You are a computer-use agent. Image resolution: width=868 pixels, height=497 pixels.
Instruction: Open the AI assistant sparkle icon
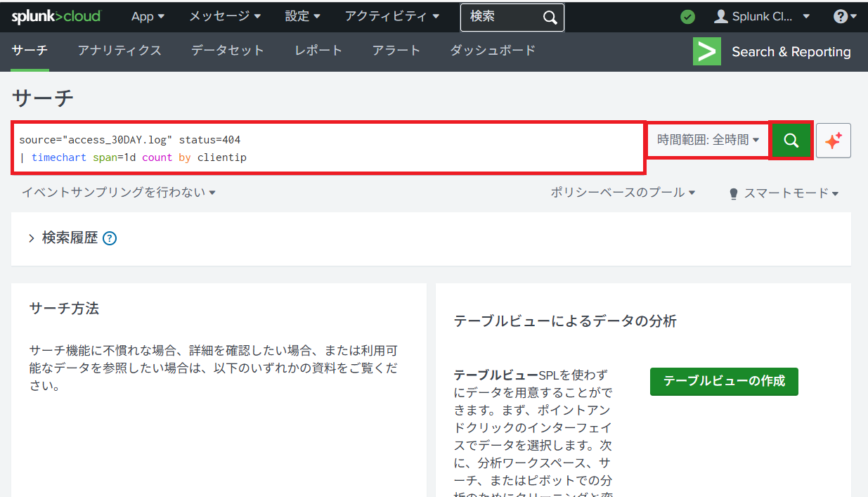[x=834, y=141]
